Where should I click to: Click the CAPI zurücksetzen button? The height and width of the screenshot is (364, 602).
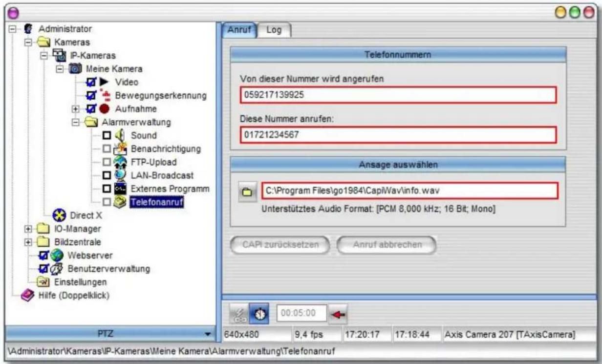click(280, 245)
